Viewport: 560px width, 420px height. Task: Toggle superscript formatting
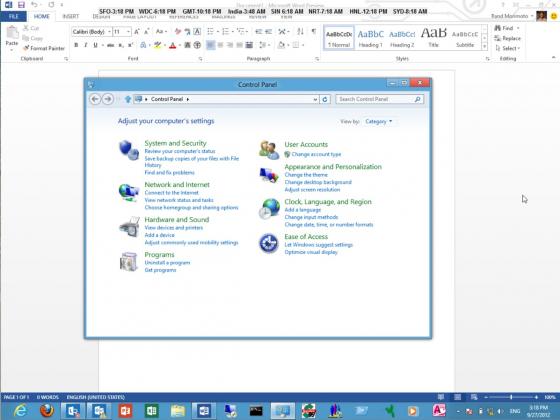click(130, 45)
